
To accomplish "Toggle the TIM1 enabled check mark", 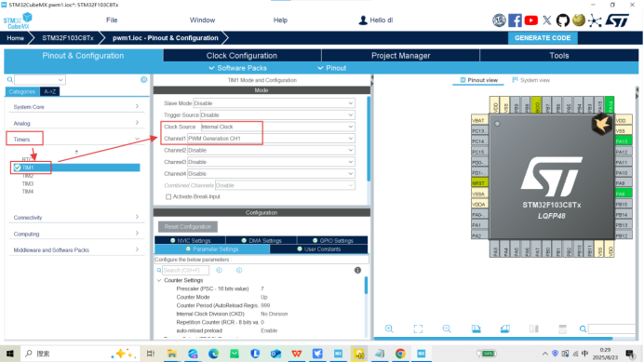I will (18, 168).
